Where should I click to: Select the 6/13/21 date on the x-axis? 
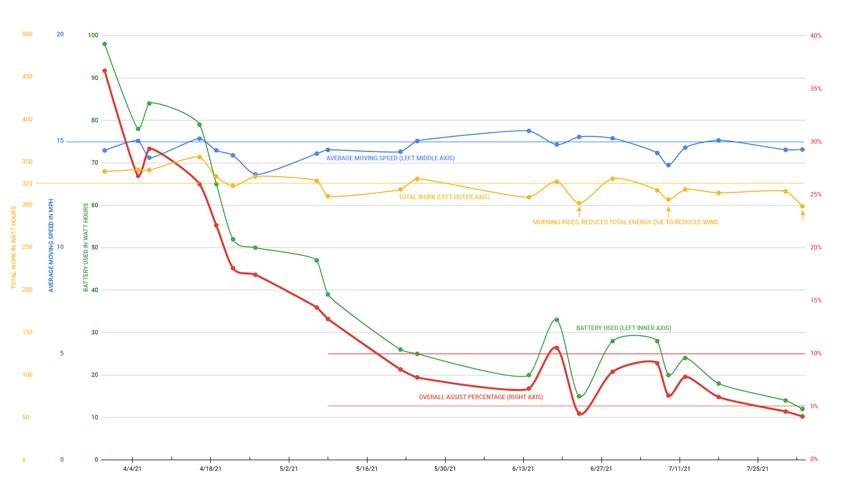[x=523, y=469]
